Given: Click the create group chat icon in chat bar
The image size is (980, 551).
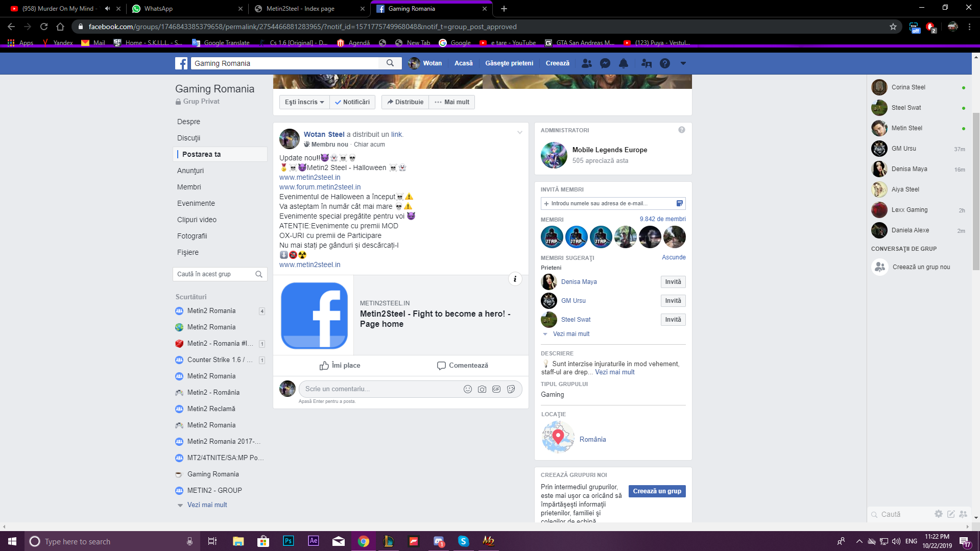Looking at the screenshot, I should pyautogui.click(x=963, y=514).
